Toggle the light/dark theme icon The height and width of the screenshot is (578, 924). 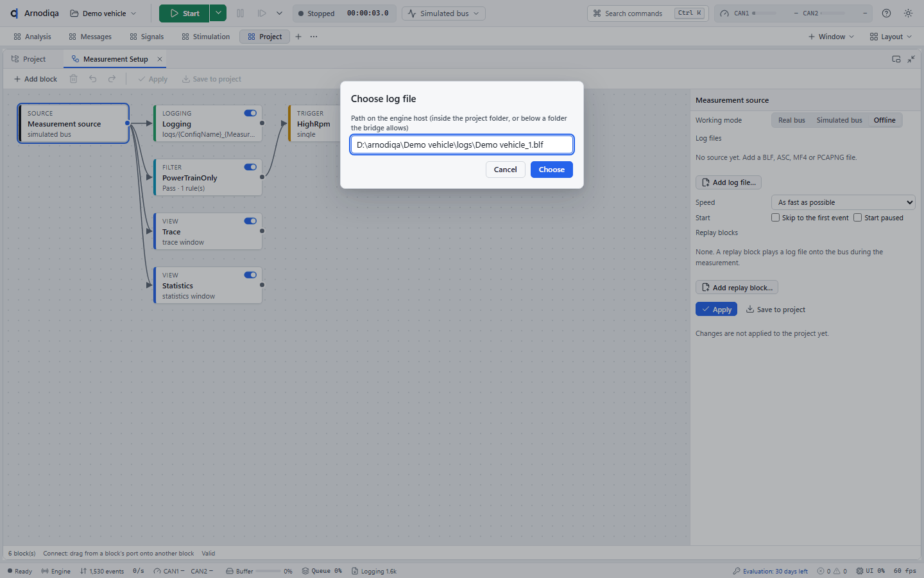[x=908, y=13]
